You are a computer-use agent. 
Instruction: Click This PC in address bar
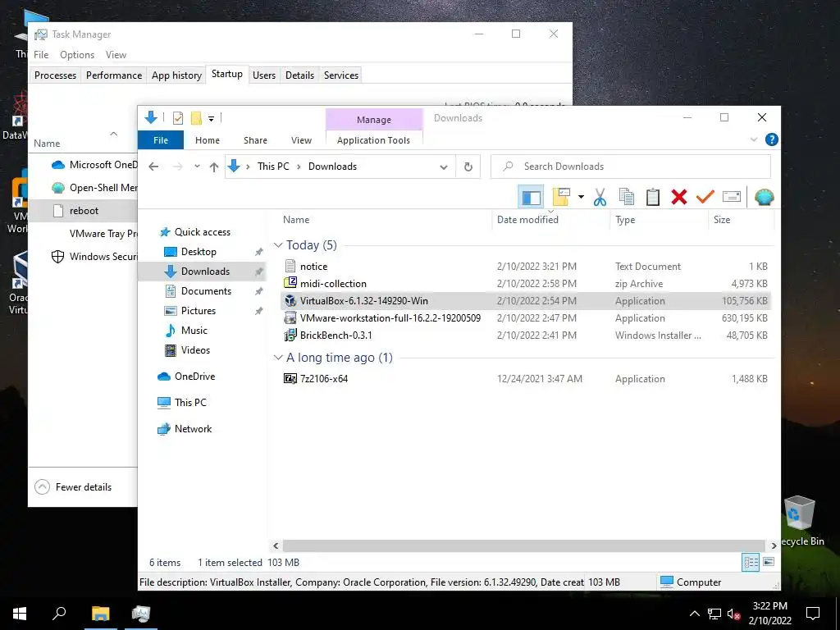coord(273,167)
